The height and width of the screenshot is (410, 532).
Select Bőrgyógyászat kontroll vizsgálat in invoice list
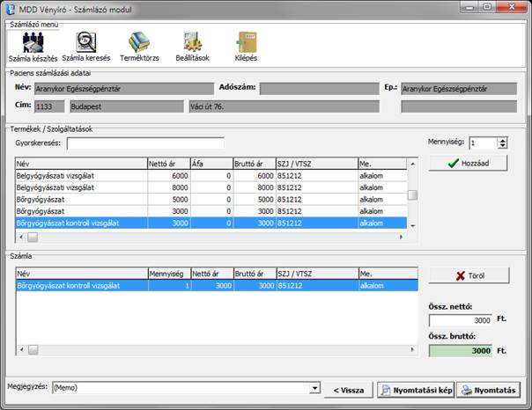click(217, 286)
